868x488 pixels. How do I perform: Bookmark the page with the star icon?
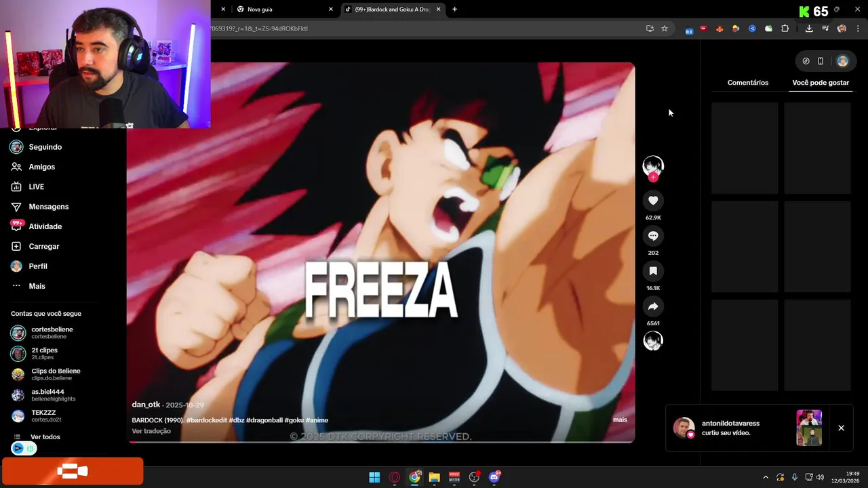click(x=665, y=28)
